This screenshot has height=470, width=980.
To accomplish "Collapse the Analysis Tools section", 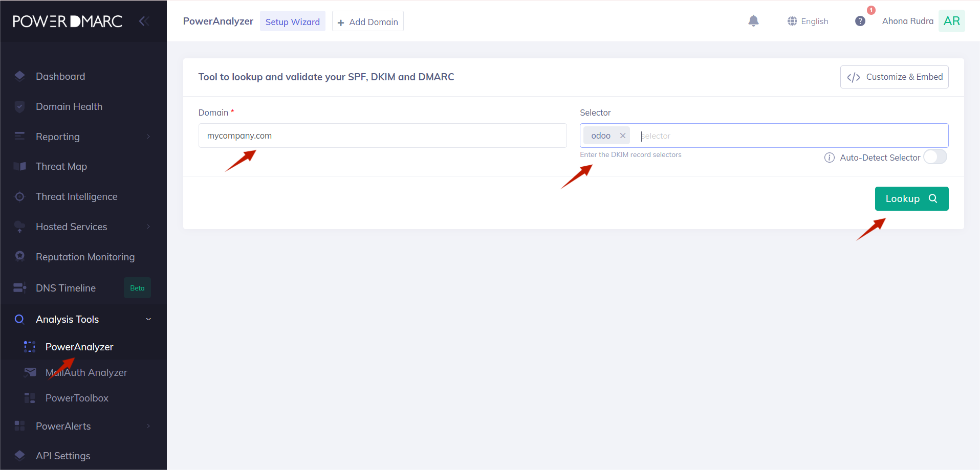I will coord(148,319).
